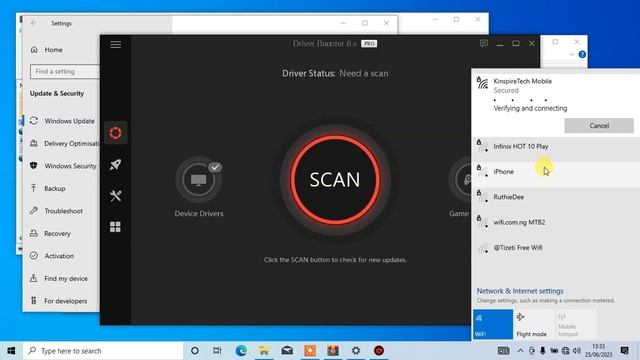Select the @Tizeti Free Wifi network
640x360 pixels.
click(556, 248)
